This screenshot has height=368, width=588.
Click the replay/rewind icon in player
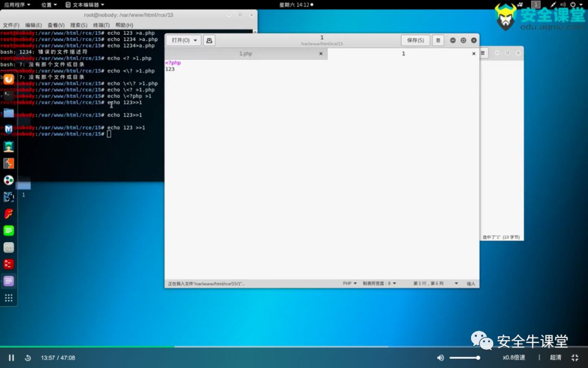[28, 358]
